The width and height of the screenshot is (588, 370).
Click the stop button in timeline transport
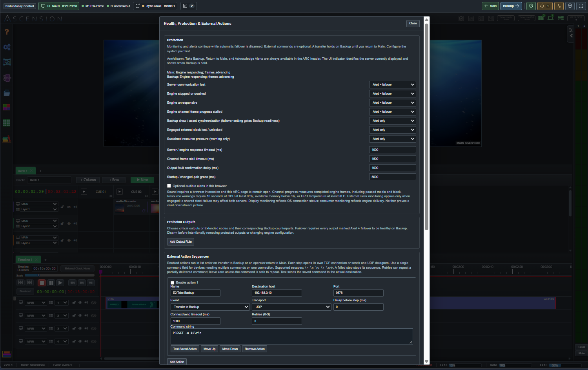pyautogui.click(x=42, y=282)
